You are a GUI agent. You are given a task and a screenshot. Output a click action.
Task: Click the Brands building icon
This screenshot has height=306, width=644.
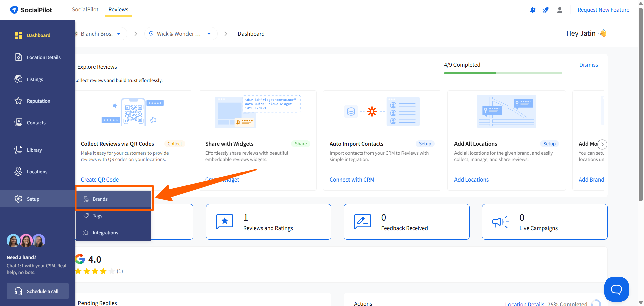(x=86, y=199)
